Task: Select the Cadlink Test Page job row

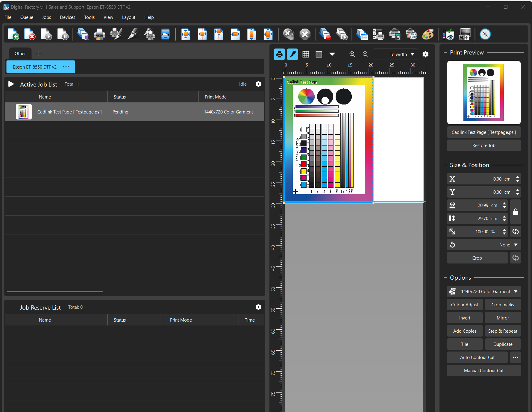Action: [x=134, y=112]
